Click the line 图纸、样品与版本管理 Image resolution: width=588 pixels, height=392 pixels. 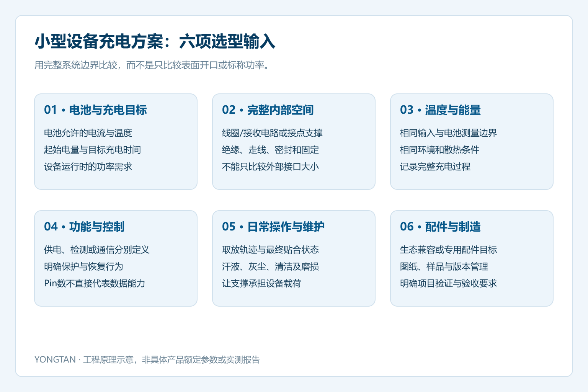pyautogui.click(x=444, y=267)
